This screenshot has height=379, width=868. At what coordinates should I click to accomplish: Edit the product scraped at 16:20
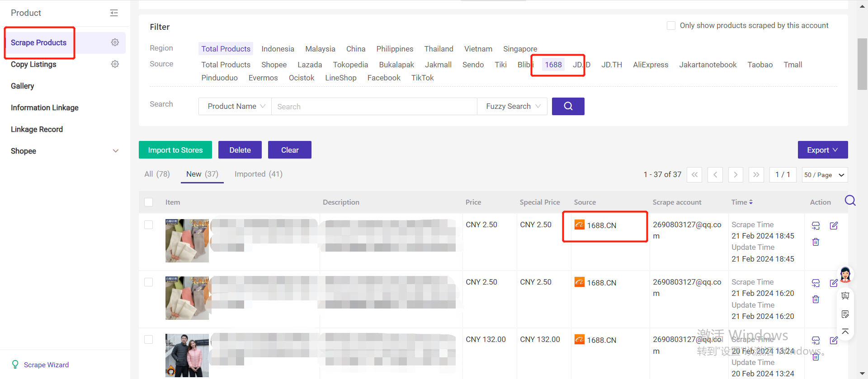[834, 283]
